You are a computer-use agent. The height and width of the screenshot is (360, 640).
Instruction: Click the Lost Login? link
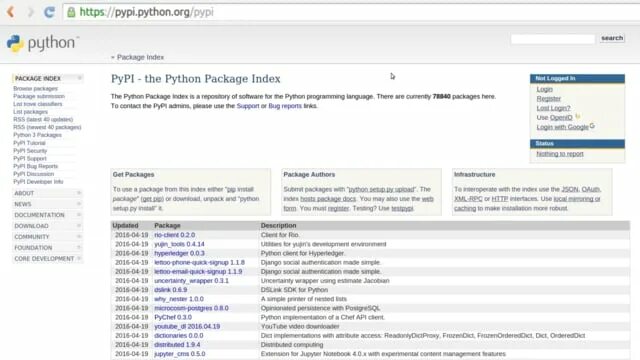(553, 108)
